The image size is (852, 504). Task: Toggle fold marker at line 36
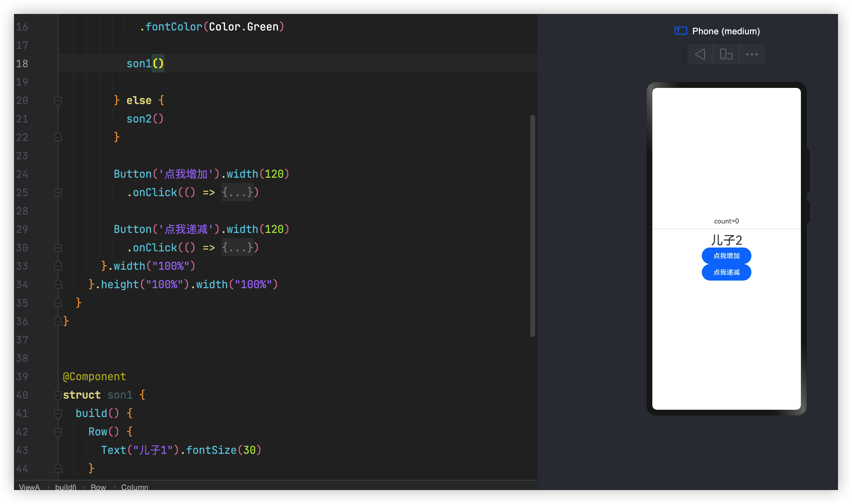[x=58, y=321]
